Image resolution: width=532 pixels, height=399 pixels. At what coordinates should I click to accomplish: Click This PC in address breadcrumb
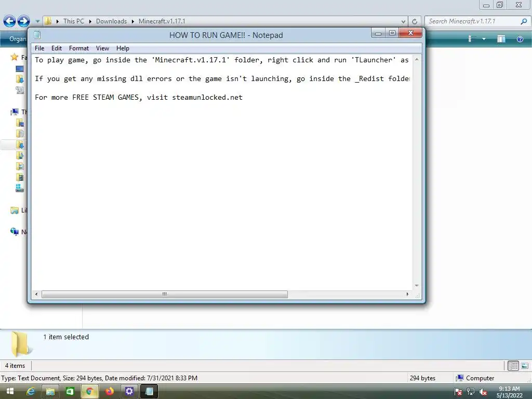[x=74, y=21]
